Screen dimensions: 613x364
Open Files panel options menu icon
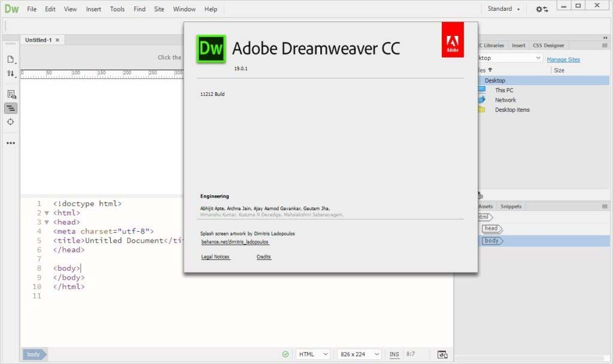click(605, 45)
